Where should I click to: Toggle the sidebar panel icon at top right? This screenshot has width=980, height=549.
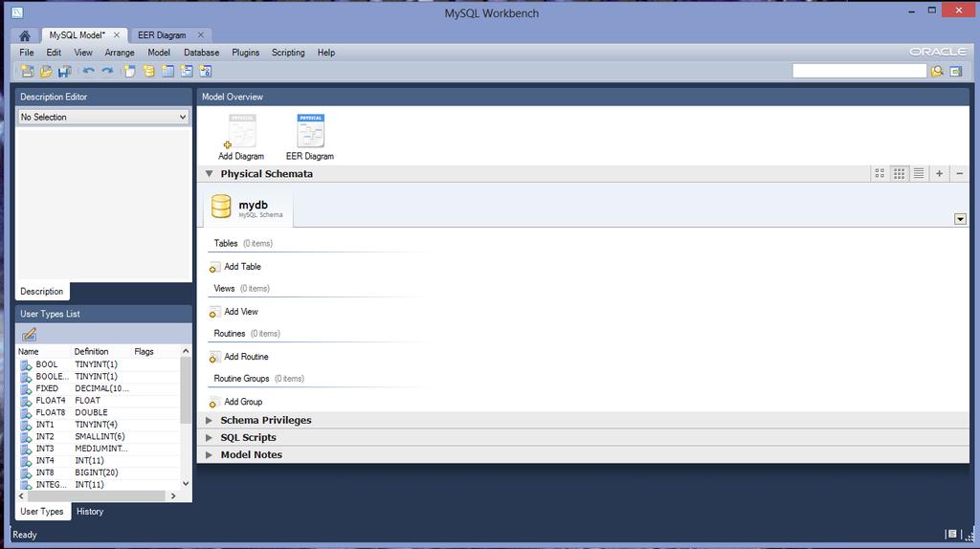[x=956, y=71]
